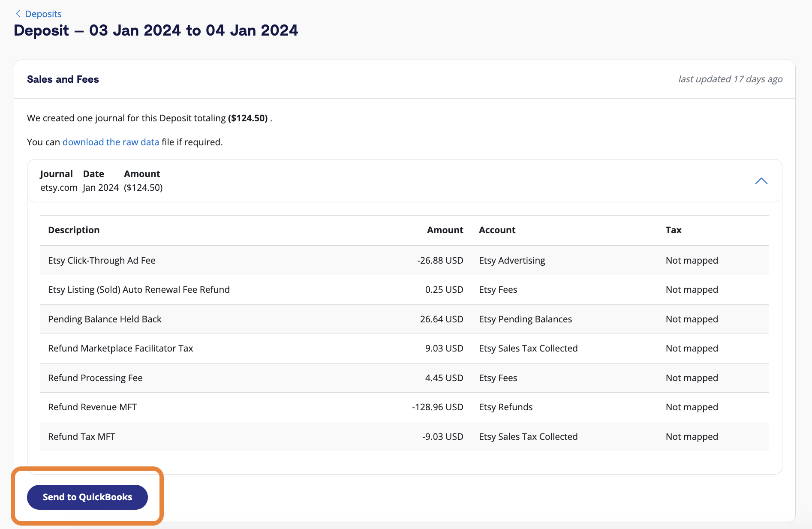Viewport: 812px width, 529px height.
Task: Click Etsy Listing (Sold) Auto Renewal Fee Refund
Action: (x=139, y=289)
